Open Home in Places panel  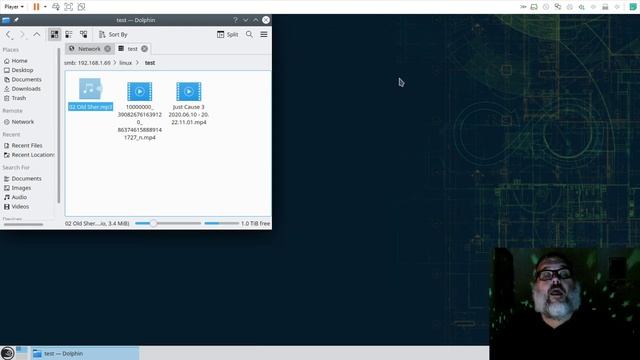click(16, 61)
